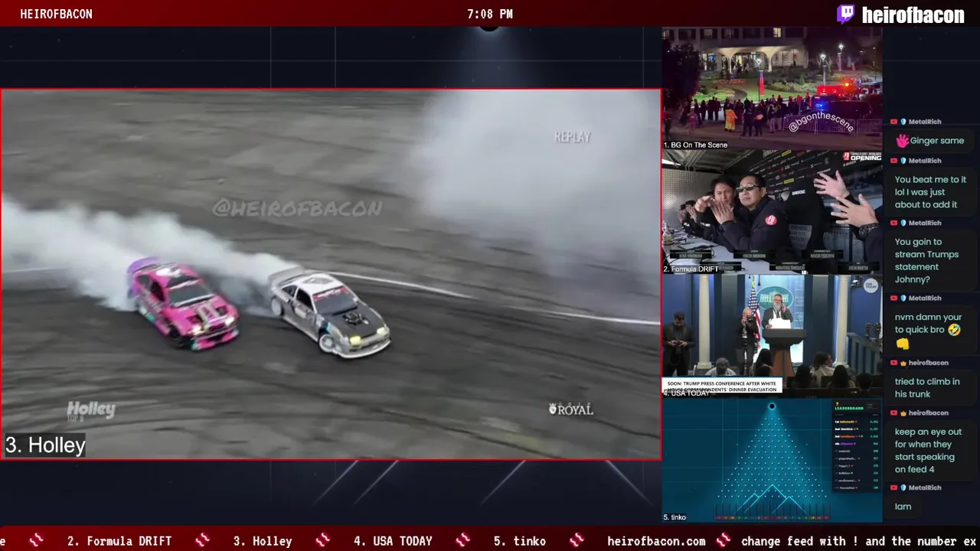Click the 'nvm damn your to quick' message
This screenshot has width=980, height=551.
coord(930,330)
